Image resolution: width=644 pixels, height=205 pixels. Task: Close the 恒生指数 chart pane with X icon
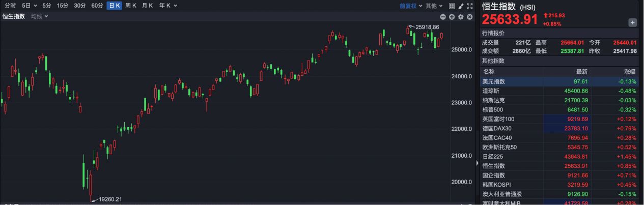[x=470, y=17]
